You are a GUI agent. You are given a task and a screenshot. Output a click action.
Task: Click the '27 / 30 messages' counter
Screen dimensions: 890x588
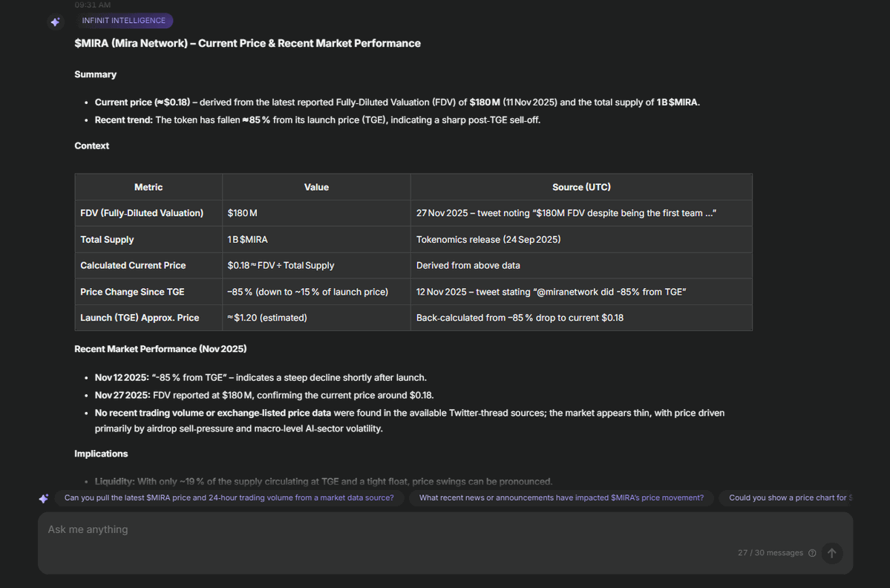[770, 553]
